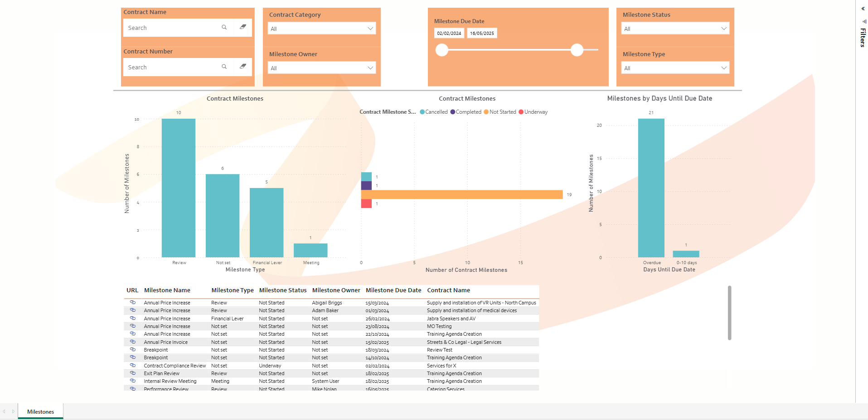The height and width of the screenshot is (420, 868).
Task: Edit the start date field 02/02/2024
Action: pos(449,33)
